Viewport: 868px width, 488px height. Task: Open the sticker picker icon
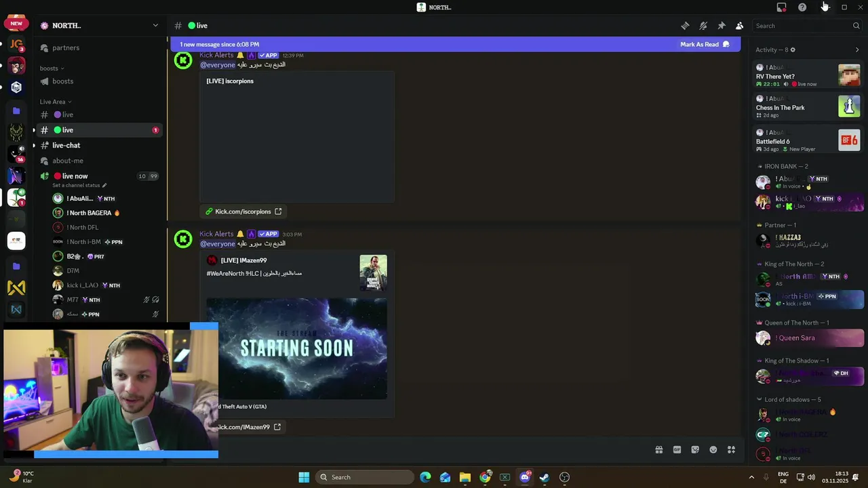point(695,450)
